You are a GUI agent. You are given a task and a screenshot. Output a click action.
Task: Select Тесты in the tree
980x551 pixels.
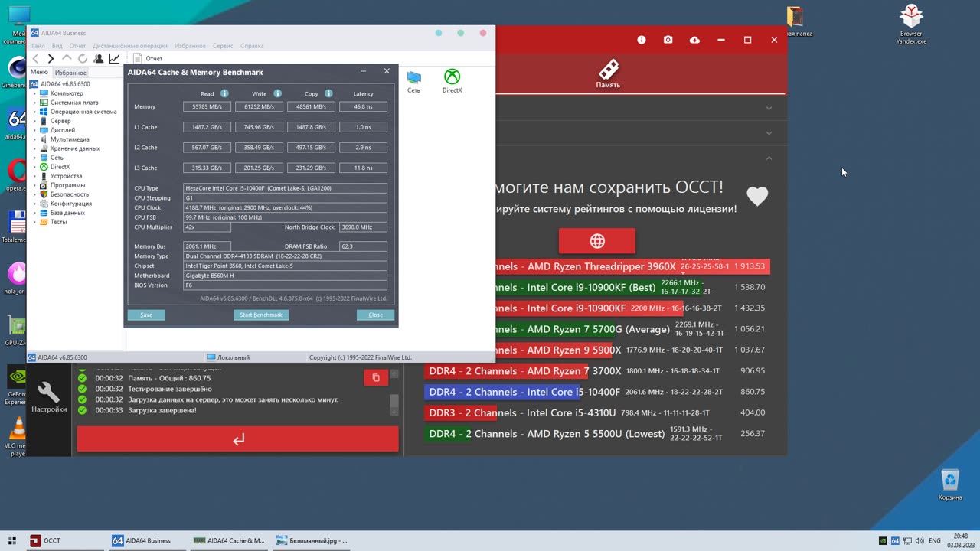(58, 222)
